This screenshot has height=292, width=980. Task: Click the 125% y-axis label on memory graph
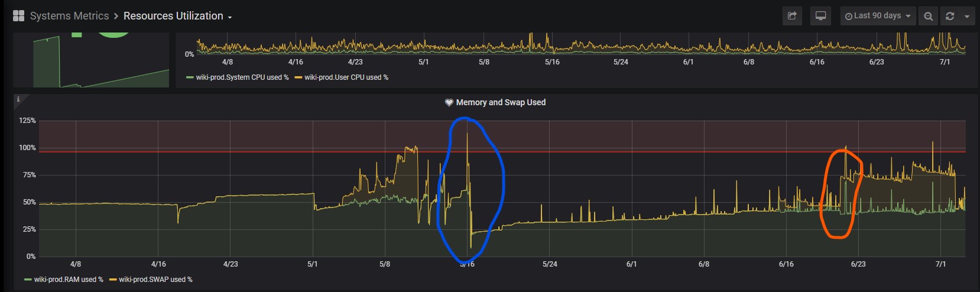[x=27, y=121]
